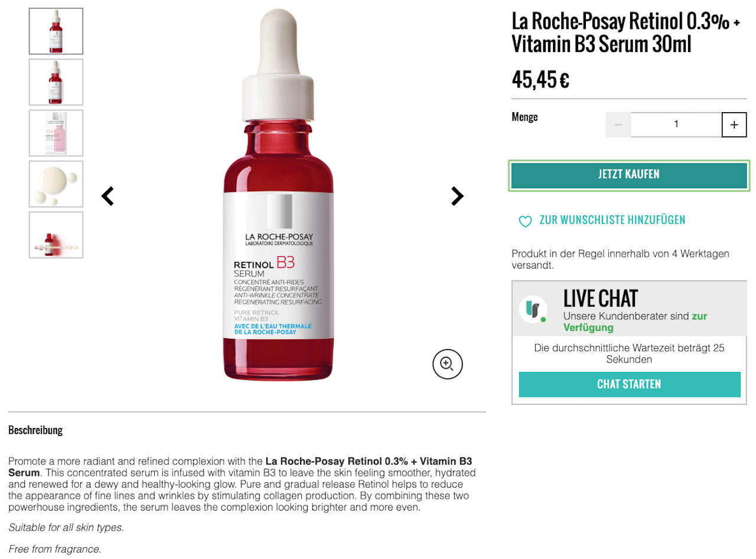The image size is (756, 559).
Task: View the packaging box thumbnail
Action: (x=56, y=133)
